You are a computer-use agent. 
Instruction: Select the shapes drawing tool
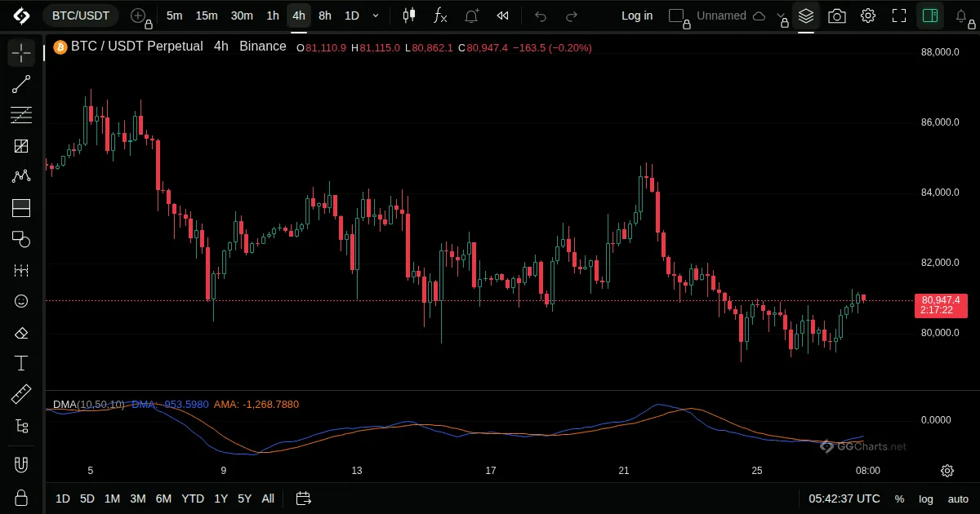click(x=21, y=239)
